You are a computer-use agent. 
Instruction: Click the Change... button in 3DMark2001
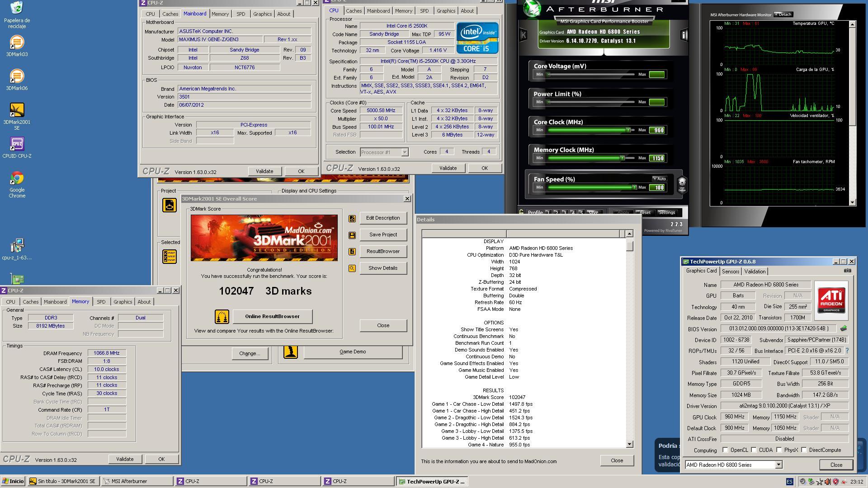249,354
